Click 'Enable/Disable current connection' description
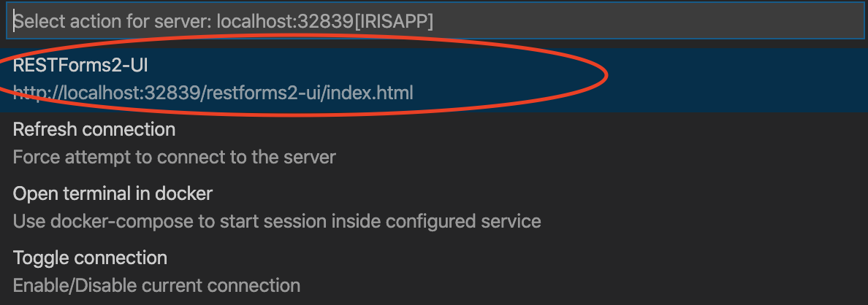Image resolution: width=868 pixels, height=305 pixels. (156, 285)
